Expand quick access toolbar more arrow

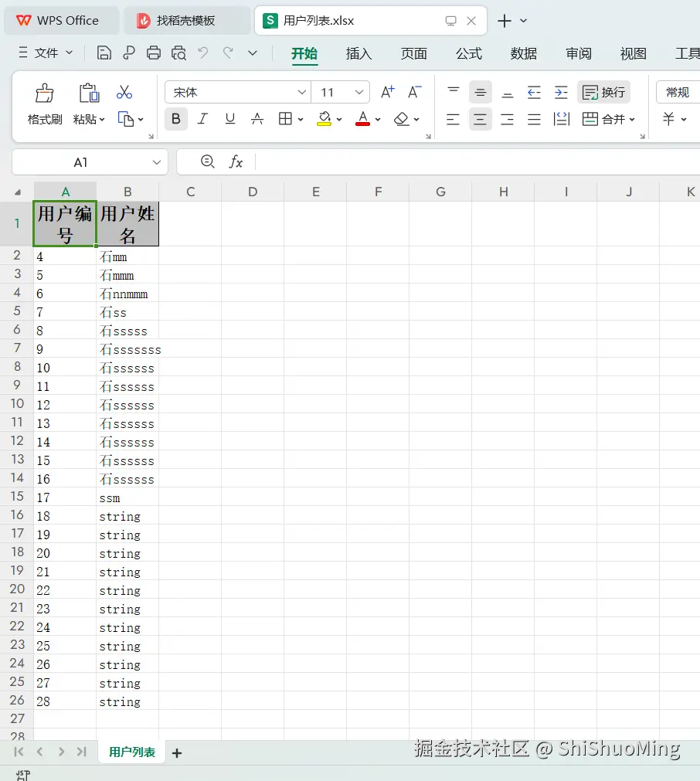(253, 53)
